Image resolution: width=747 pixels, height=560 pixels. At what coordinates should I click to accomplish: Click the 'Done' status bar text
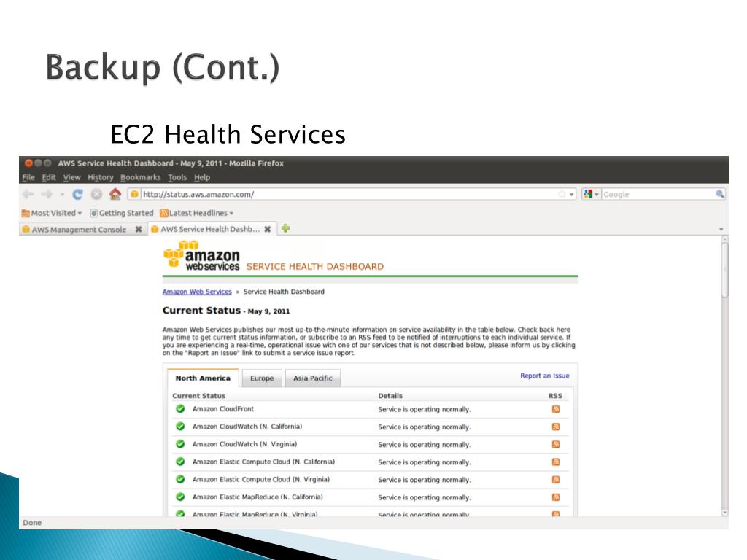[32, 522]
